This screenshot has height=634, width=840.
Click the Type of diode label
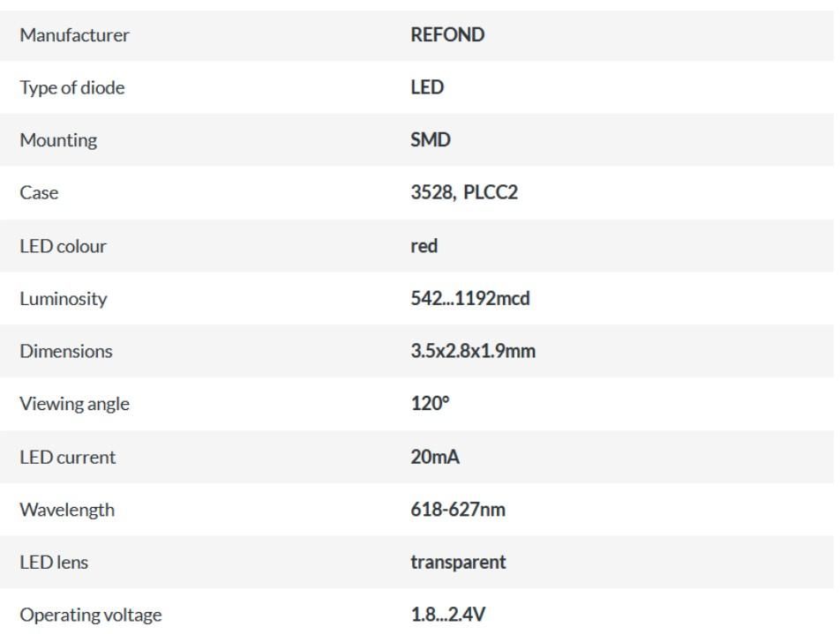[x=71, y=88]
